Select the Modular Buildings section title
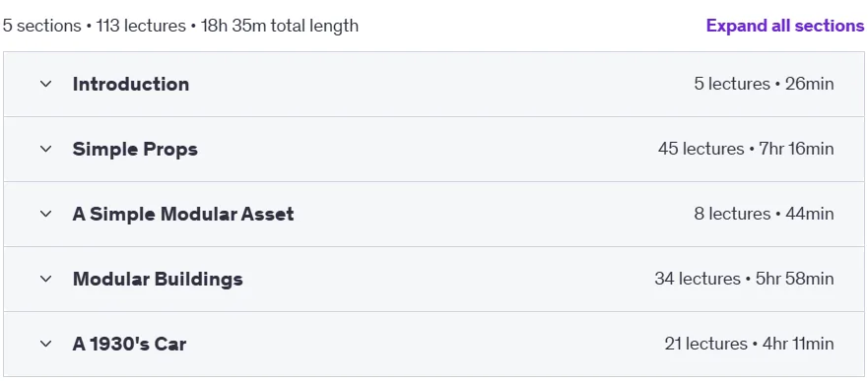The height and width of the screenshot is (381, 868). (158, 280)
